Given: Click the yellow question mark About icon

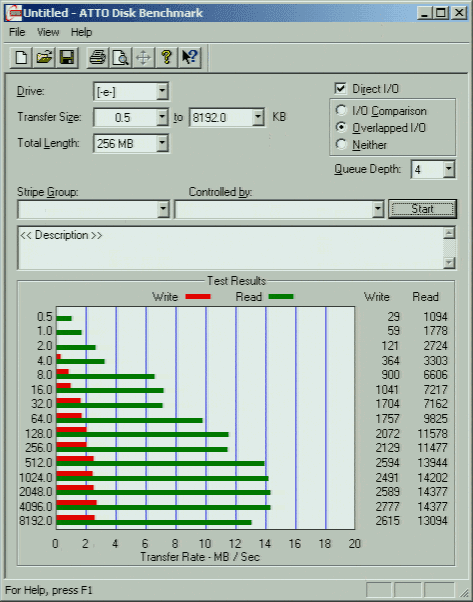Looking at the screenshot, I should point(166,58).
